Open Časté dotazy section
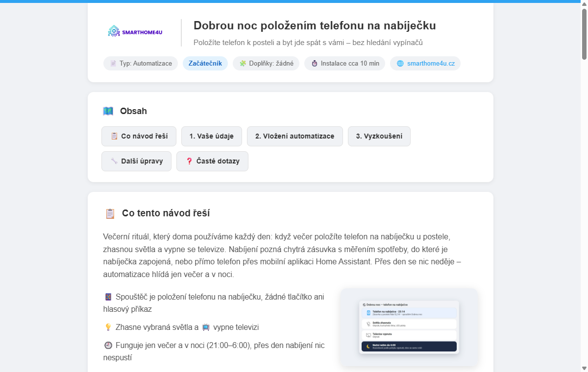 pos(212,161)
